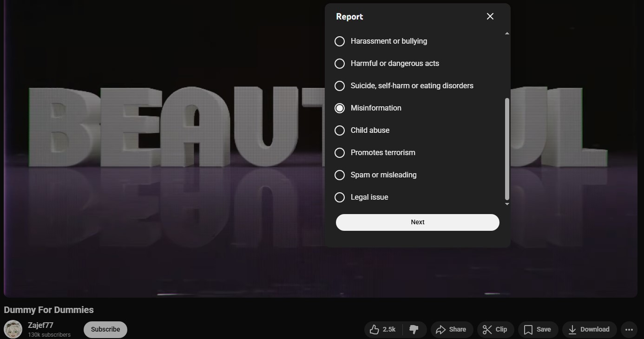
Task: Subscribe to the Zajef77 channel
Action: coord(105,330)
